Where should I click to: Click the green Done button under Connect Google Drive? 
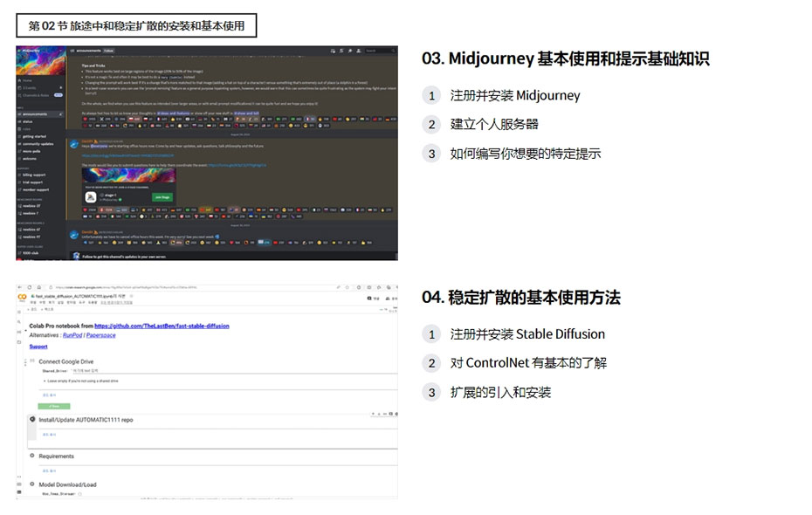pos(54,406)
